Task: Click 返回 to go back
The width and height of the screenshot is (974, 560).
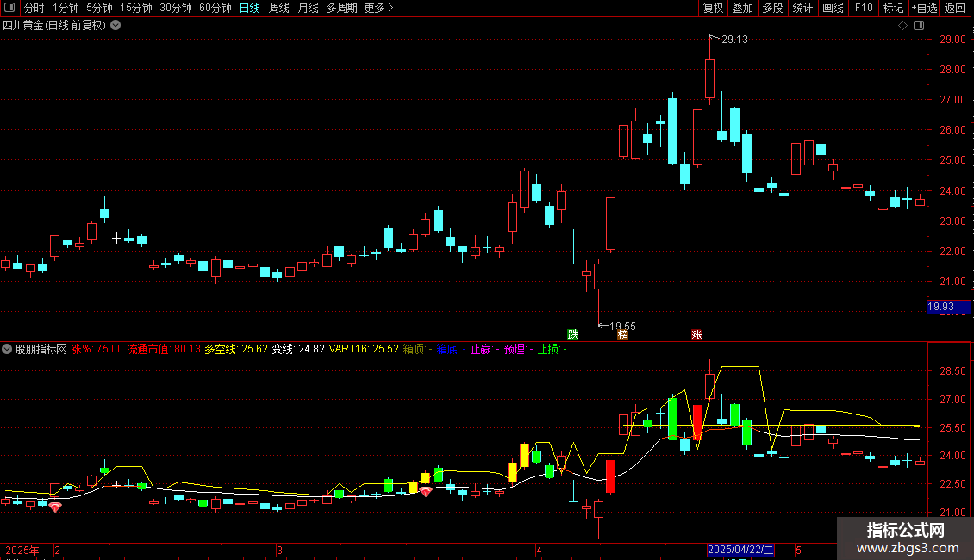Action: (955, 8)
